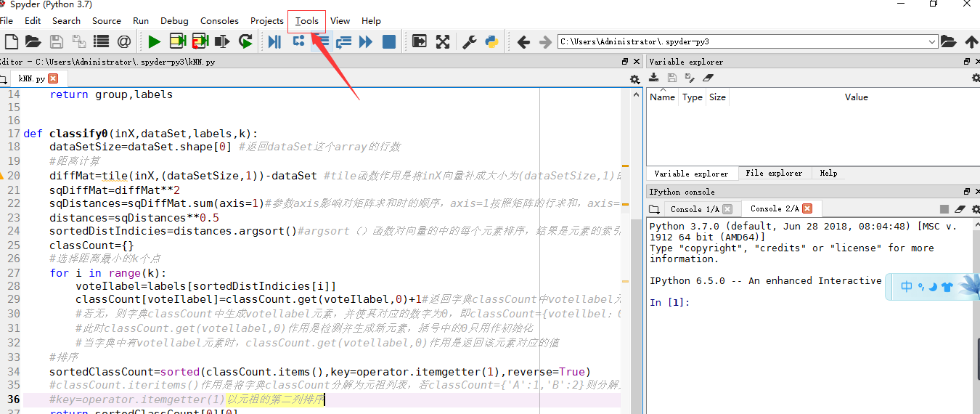
Task: Click the @ symbol finder icon
Action: (x=124, y=41)
